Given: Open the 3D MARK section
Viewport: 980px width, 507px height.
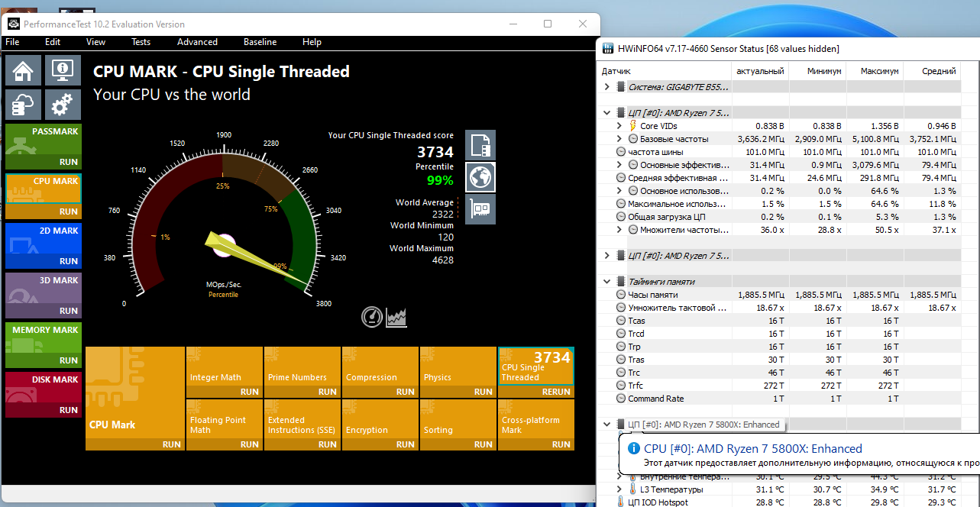Looking at the screenshot, I should pyautogui.click(x=43, y=295).
